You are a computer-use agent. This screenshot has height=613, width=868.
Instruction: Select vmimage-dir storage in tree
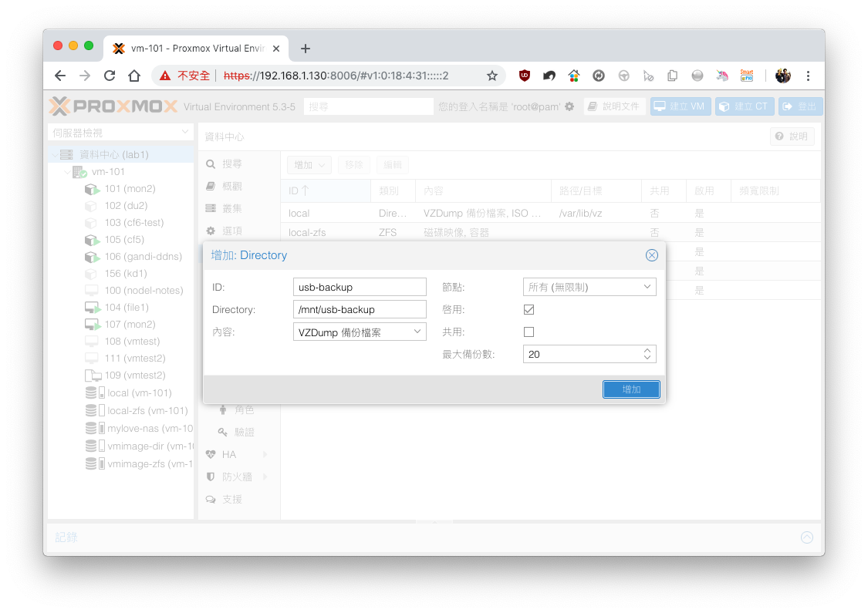(150, 446)
